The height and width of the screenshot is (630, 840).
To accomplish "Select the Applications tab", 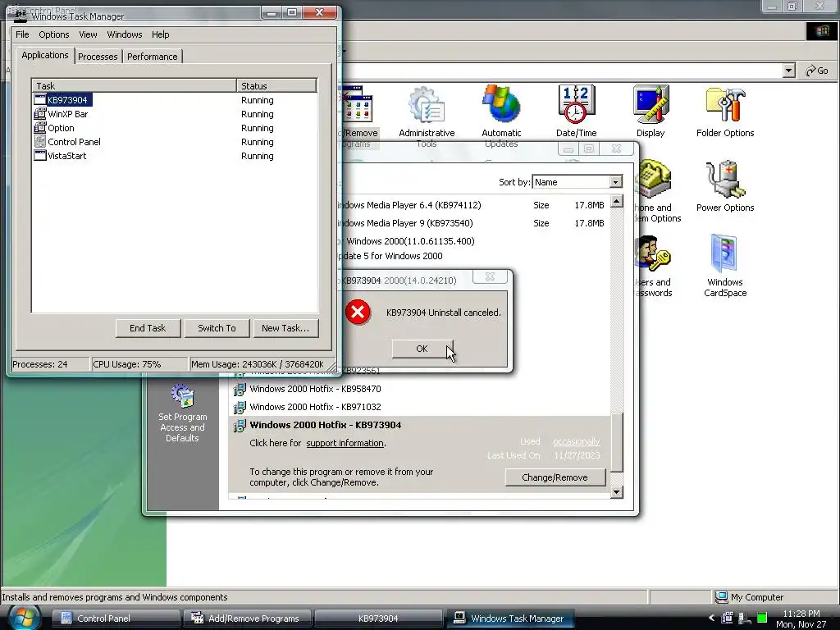I will (x=45, y=55).
